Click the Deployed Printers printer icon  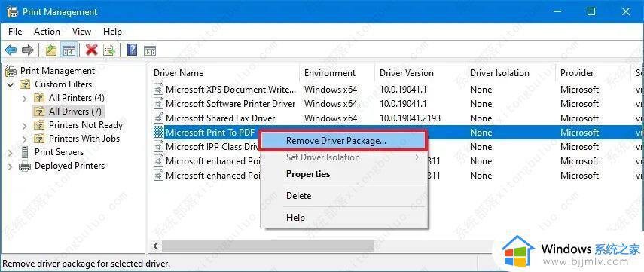point(25,166)
